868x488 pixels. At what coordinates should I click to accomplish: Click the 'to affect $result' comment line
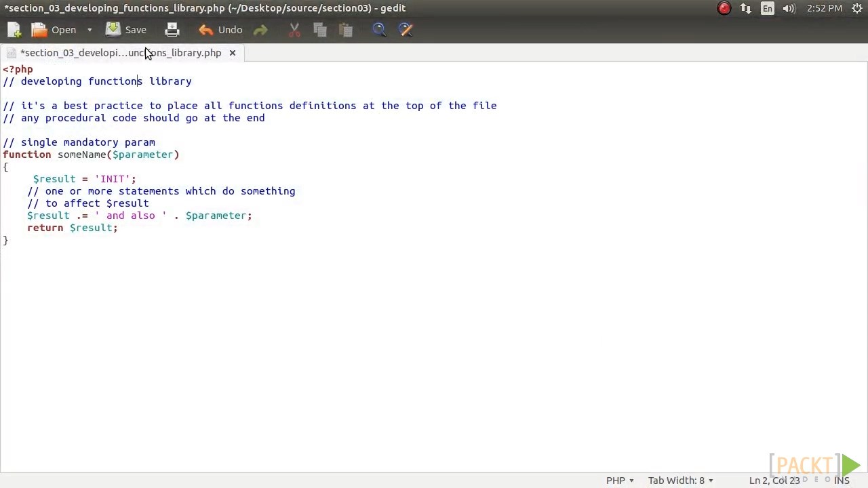tap(88, 203)
